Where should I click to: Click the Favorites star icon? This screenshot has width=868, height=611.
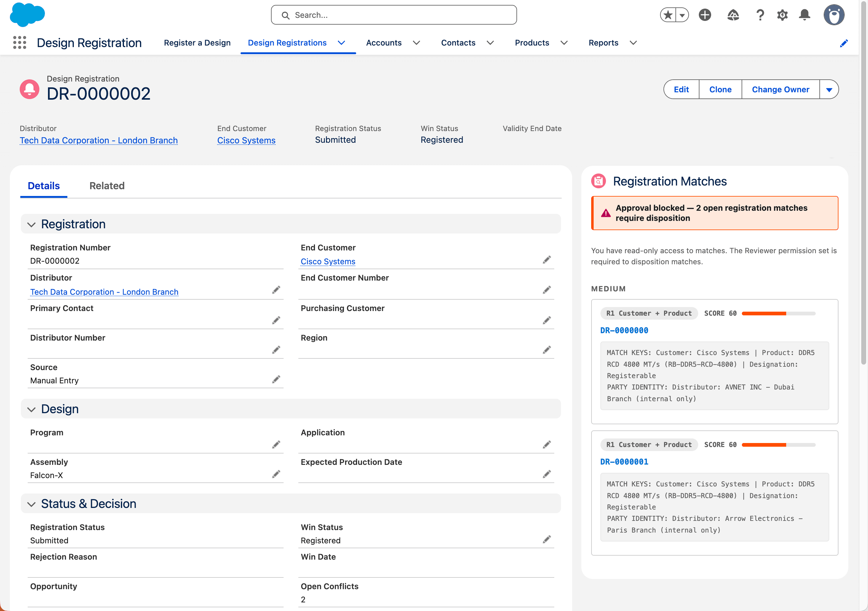coord(668,15)
